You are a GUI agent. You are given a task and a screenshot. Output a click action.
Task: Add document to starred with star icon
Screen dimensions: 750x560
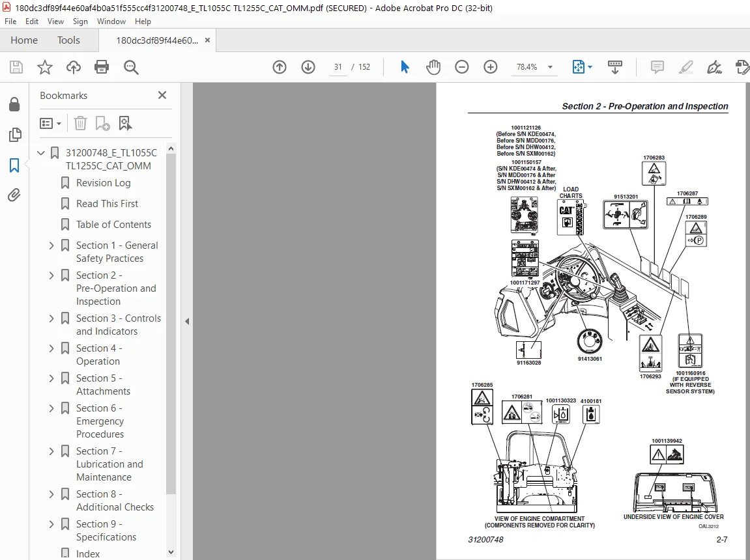tap(45, 67)
